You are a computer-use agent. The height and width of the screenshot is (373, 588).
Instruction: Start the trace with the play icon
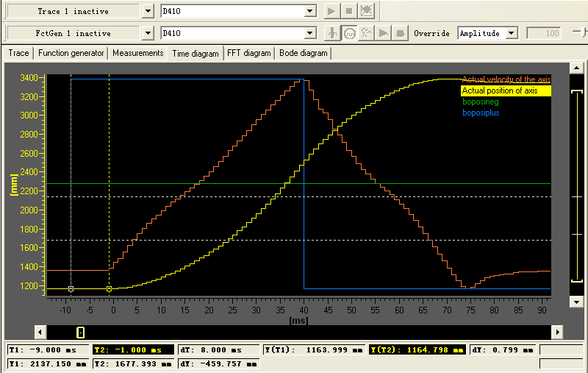click(x=331, y=11)
